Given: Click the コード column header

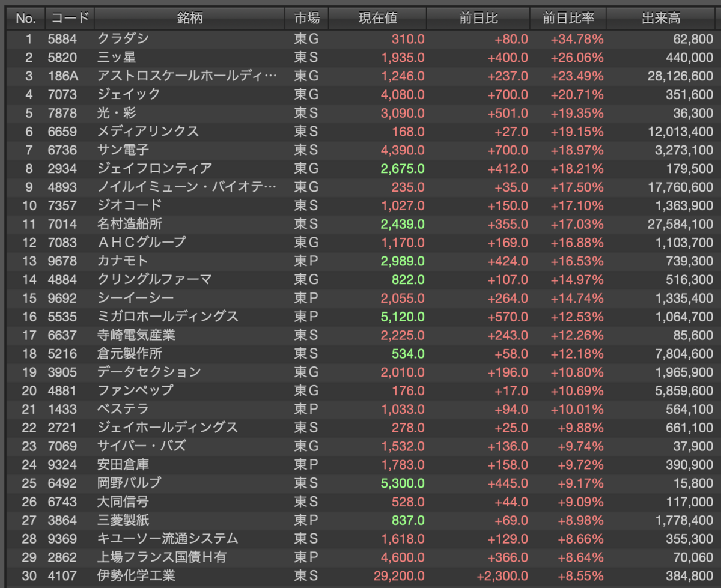Looking at the screenshot, I should (70, 19).
